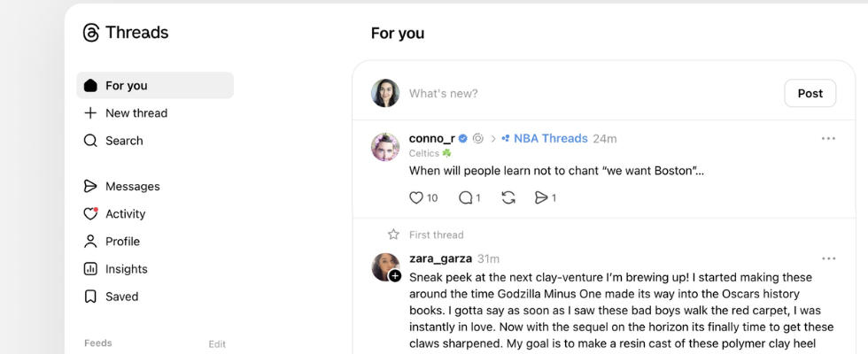Screen dimensions: 868x354
Task: Open Insights from the sidebar
Action: [x=90, y=269]
